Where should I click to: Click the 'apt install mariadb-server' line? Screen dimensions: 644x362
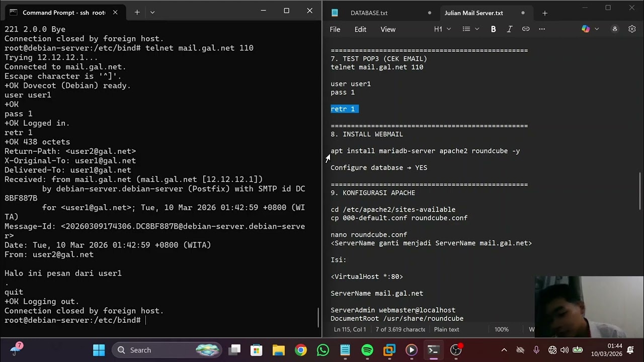425,151
